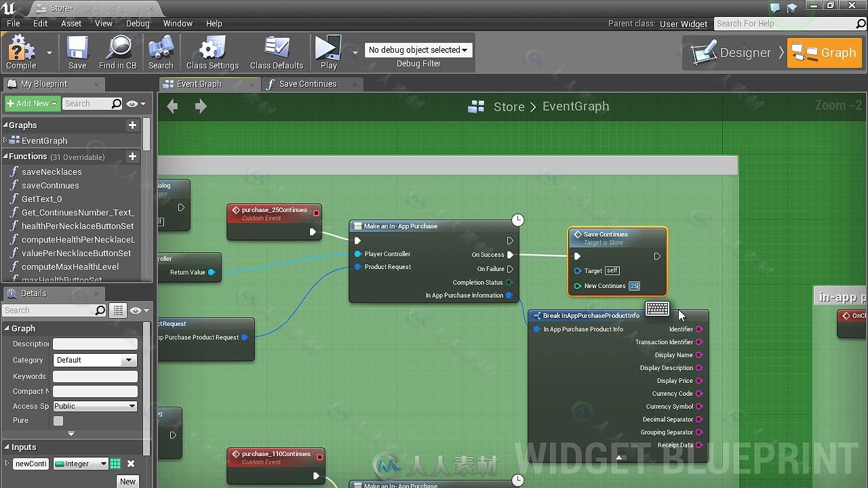
Task: Collapse Break InAppPurchaseProductInfo node arrow
Action: [618, 458]
